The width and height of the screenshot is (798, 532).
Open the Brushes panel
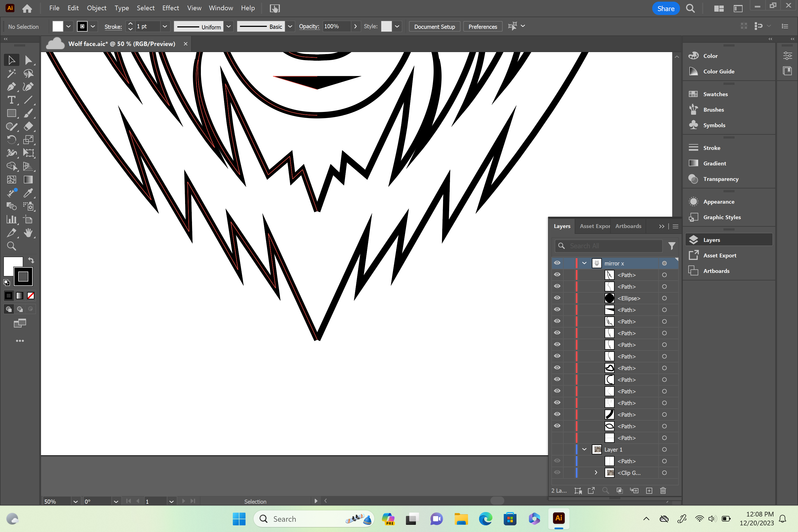coord(713,110)
